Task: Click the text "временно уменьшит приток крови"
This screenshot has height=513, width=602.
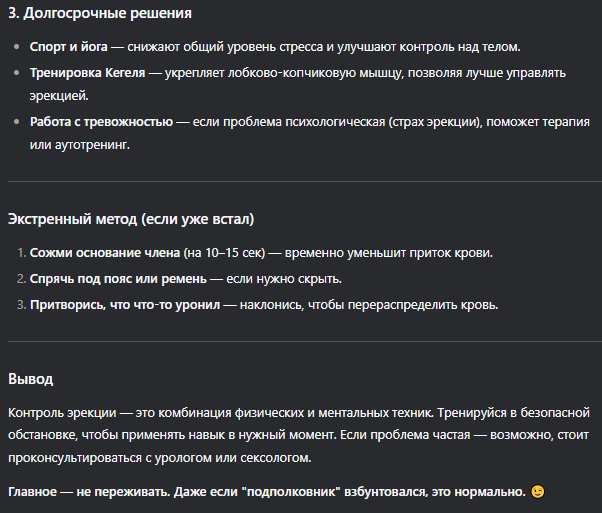Action: (387, 253)
